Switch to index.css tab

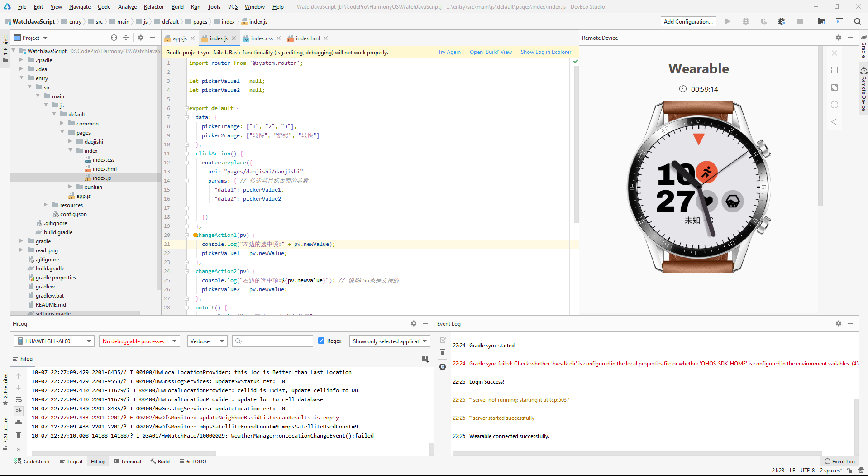point(262,38)
